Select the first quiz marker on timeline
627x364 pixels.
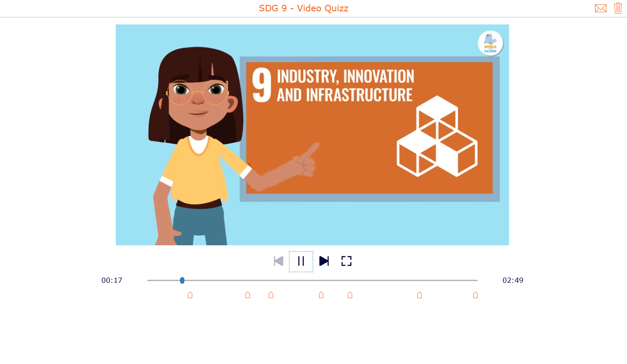[190, 295]
